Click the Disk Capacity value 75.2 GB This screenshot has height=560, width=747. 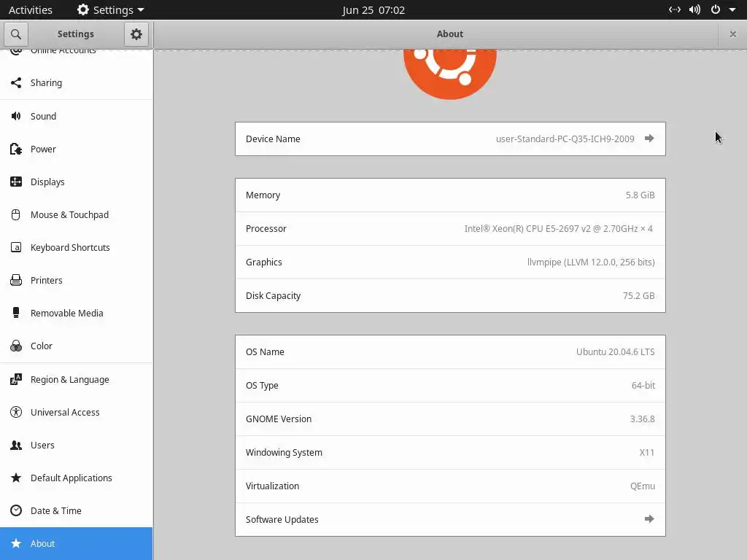pos(638,296)
